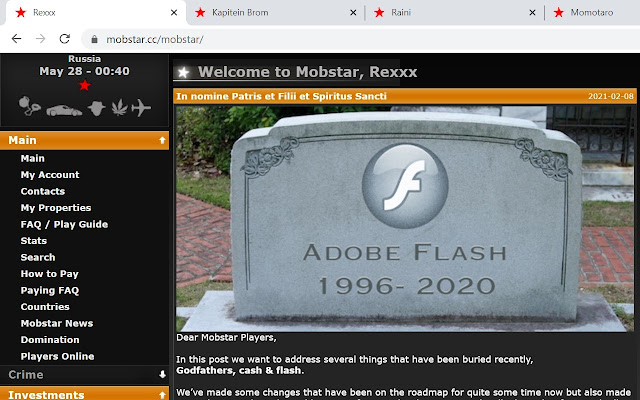Click the cannabis leaf icon in sidebar header

click(x=119, y=107)
